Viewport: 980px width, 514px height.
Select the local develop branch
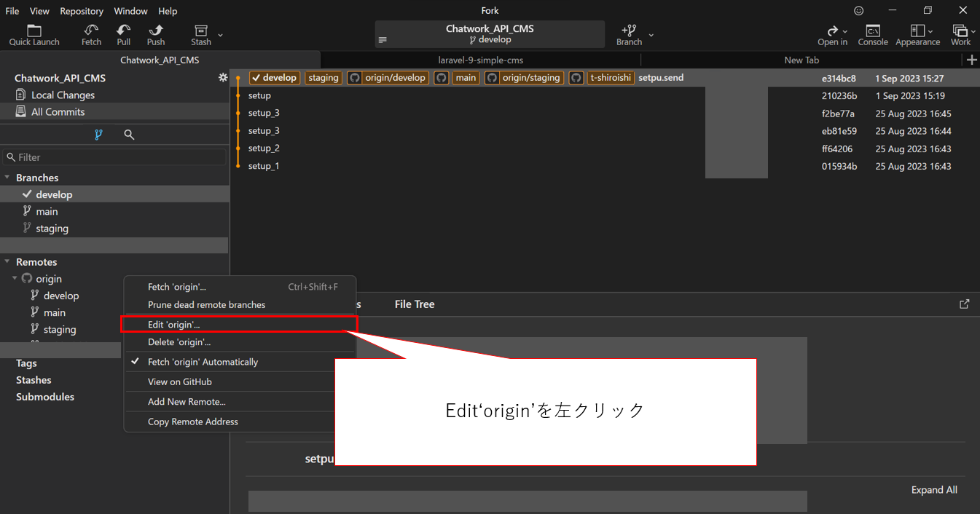114,194
